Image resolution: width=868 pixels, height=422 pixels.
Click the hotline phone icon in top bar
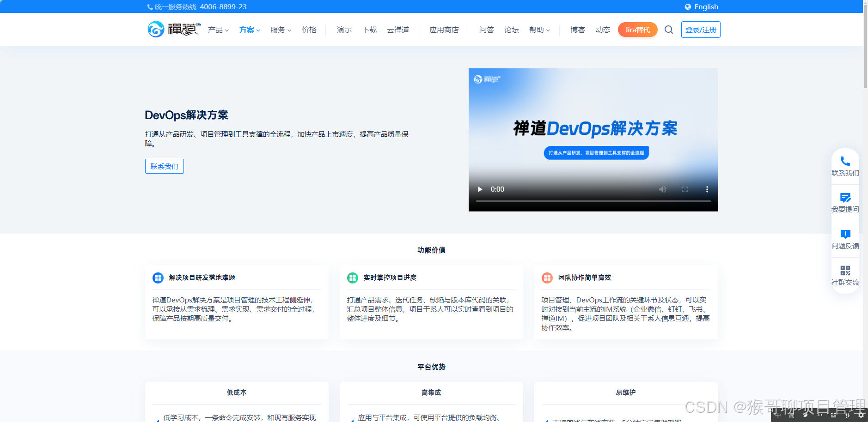pyautogui.click(x=150, y=7)
